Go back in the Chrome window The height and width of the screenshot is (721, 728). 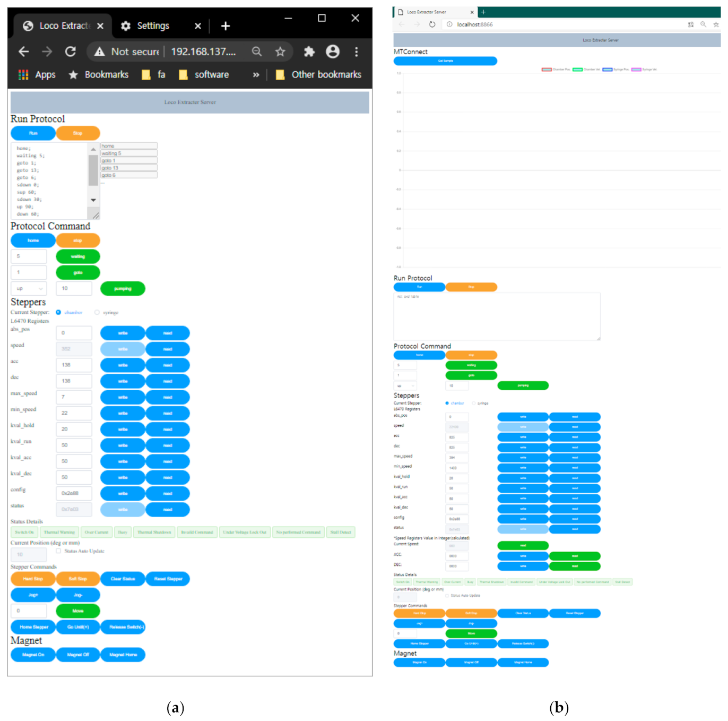coord(23,51)
